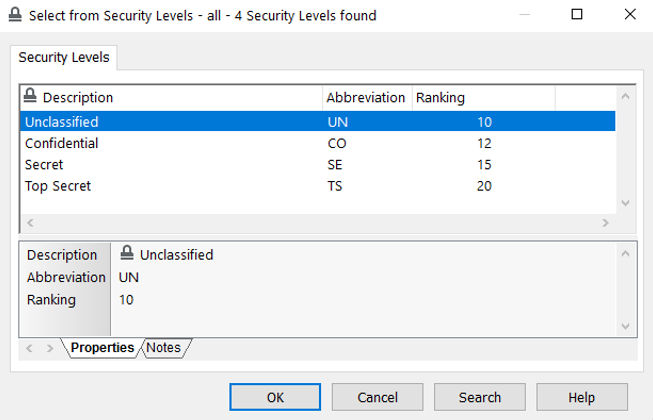This screenshot has width=653, height=420.
Task: Click the lock icon beside Unclassified in properties
Action: (x=127, y=254)
